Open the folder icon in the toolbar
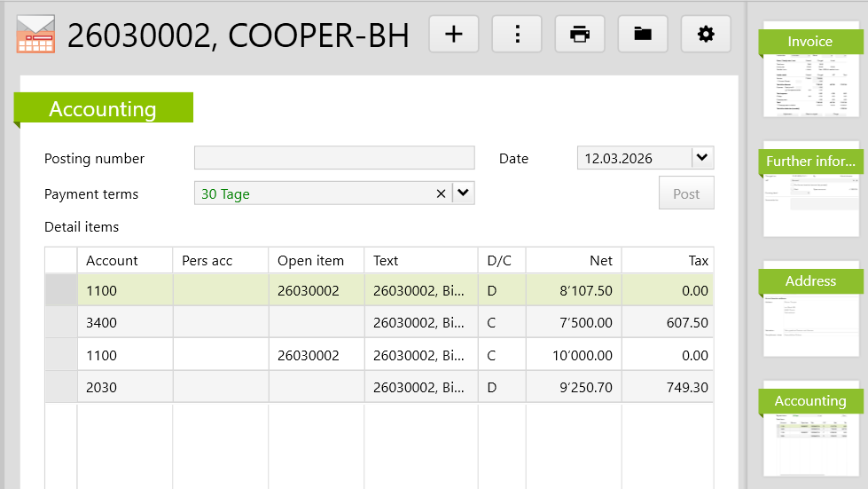Image resolution: width=868 pixels, height=489 pixels. tap(643, 35)
